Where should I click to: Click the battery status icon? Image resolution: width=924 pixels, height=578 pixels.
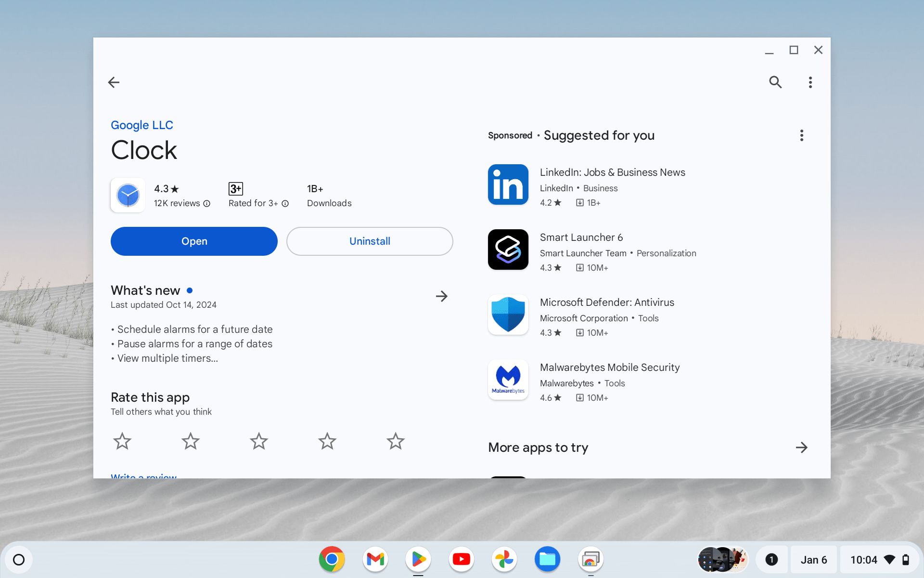(x=906, y=560)
